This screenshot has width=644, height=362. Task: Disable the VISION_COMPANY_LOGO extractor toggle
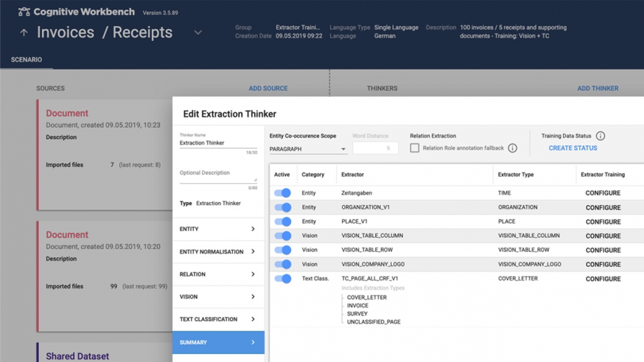tap(282, 264)
